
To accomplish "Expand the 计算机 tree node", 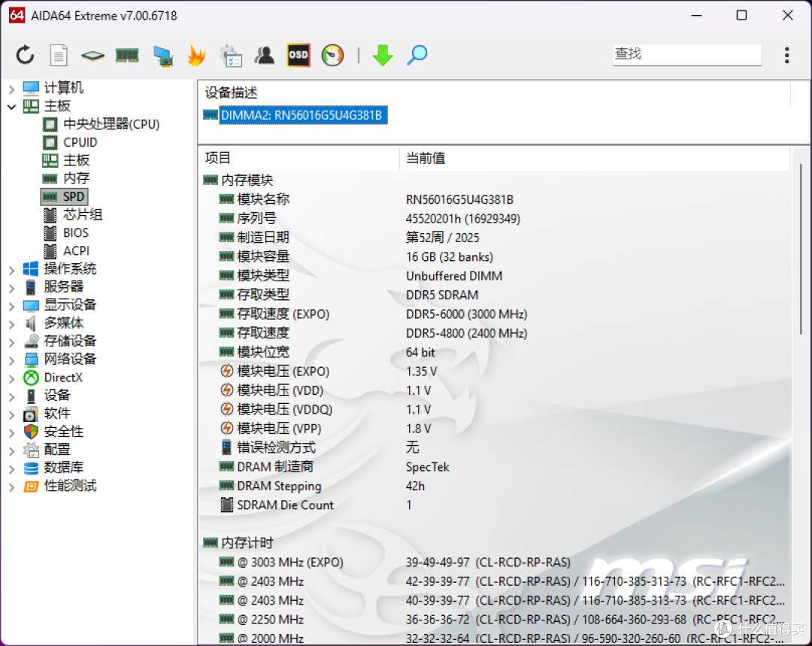I will [x=12, y=89].
